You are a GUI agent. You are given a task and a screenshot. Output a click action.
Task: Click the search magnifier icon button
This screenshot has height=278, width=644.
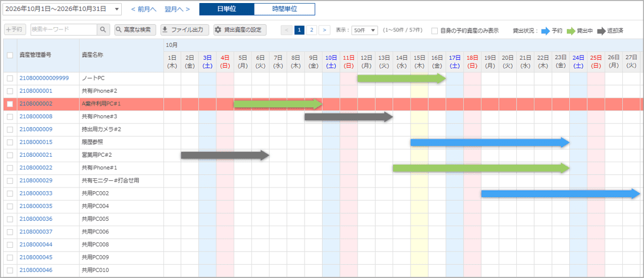103,30
